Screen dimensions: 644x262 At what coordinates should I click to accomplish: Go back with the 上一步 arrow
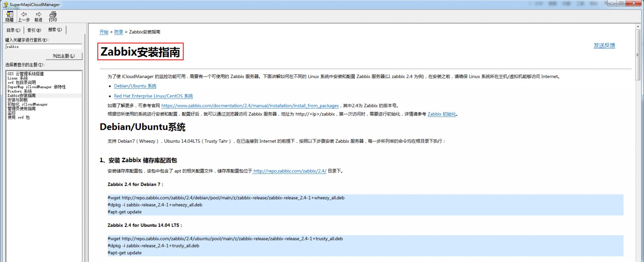24,16
